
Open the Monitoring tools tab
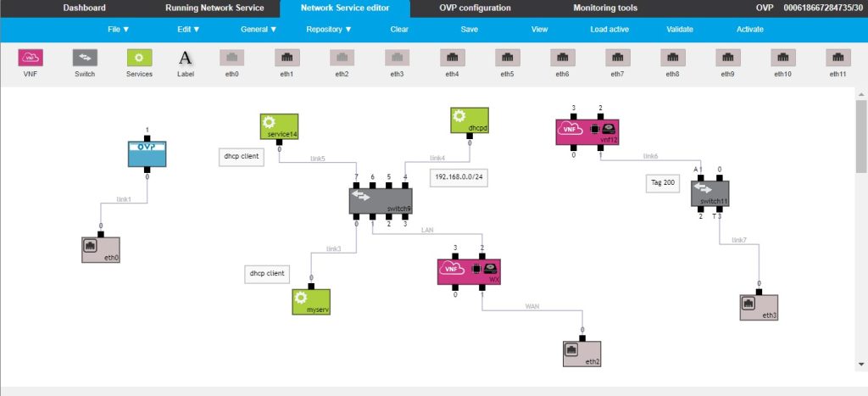click(x=605, y=8)
